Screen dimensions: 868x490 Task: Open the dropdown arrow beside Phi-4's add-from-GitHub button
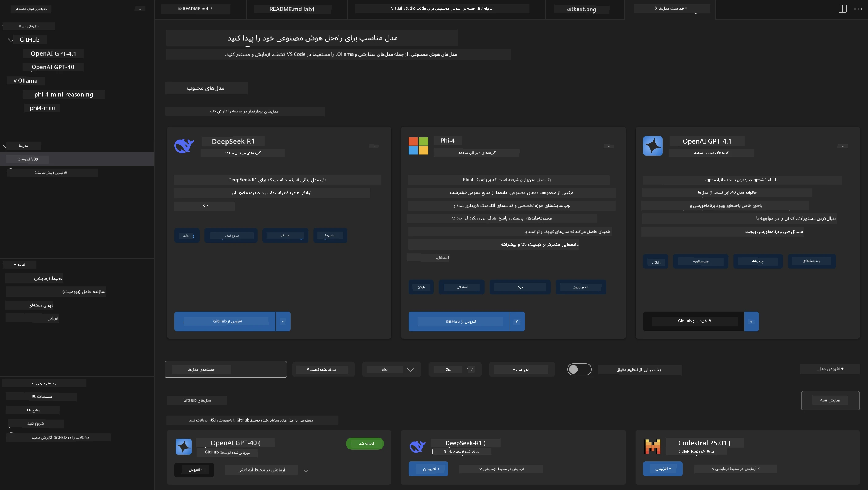point(517,321)
